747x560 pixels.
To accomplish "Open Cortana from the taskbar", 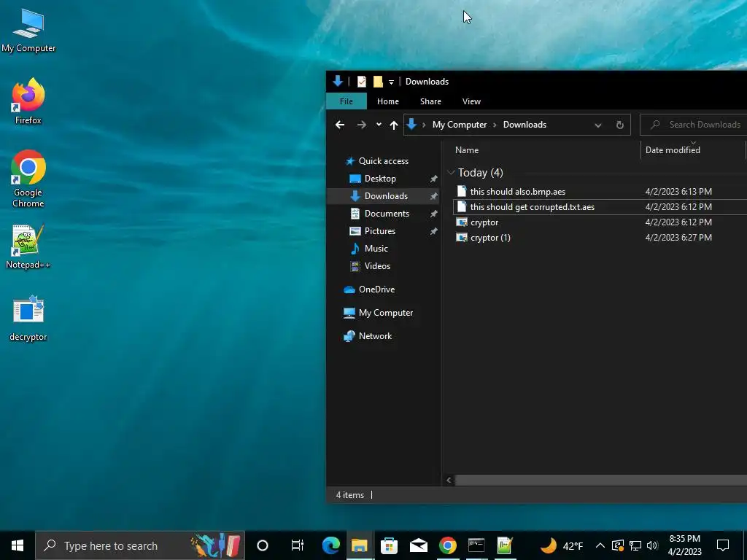I will (x=263, y=545).
